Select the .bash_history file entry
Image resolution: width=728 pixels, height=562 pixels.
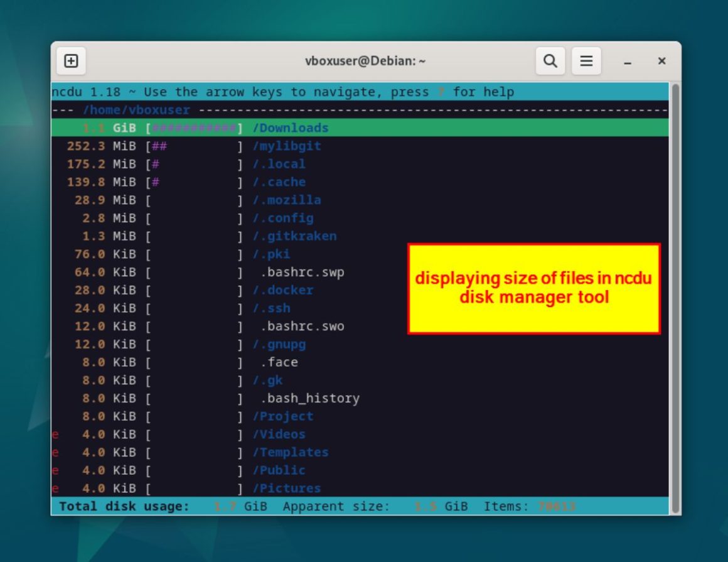[309, 398]
